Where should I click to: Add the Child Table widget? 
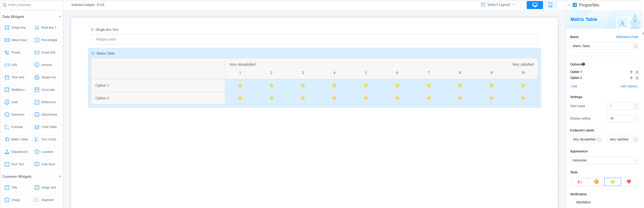[x=46, y=127]
